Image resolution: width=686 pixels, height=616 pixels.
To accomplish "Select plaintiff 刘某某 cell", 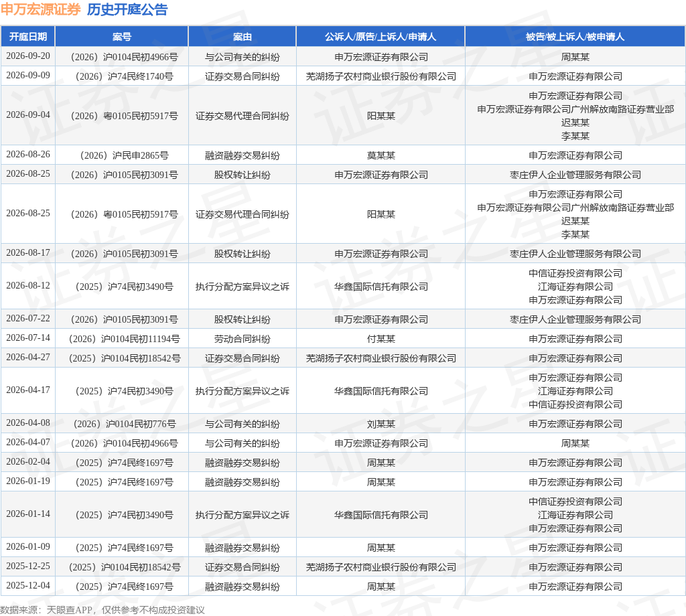I will coord(381,424).
